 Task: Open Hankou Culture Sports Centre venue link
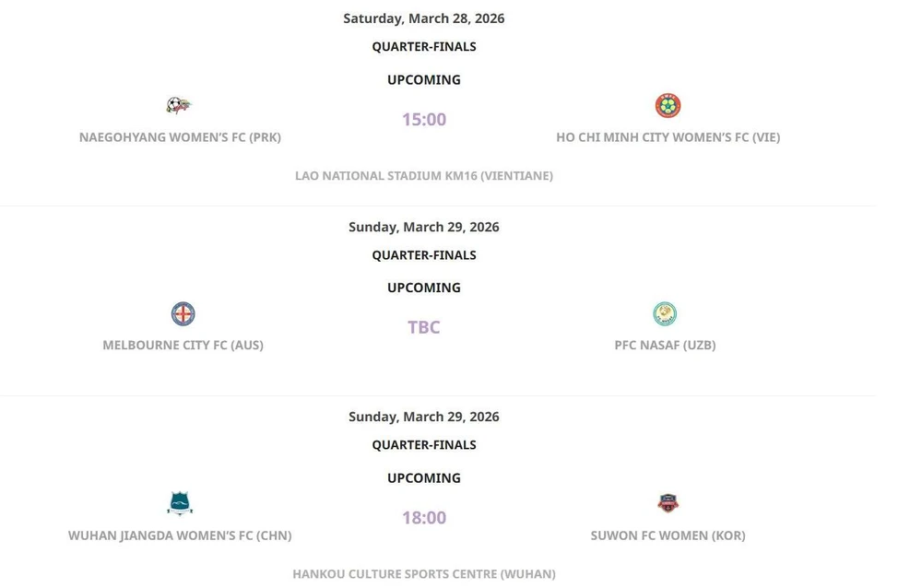pyautogui.click(x=424, y=574)
